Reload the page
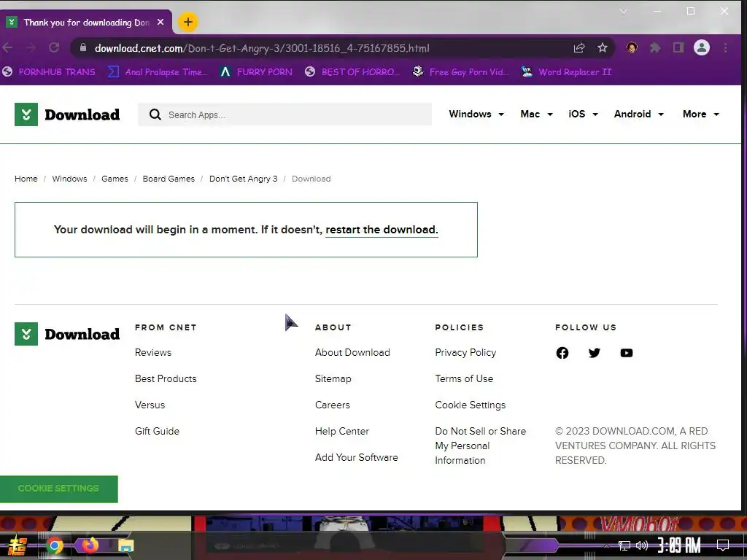Image resolution: width=747 pixels, height=560 pixels. (54, 47)
